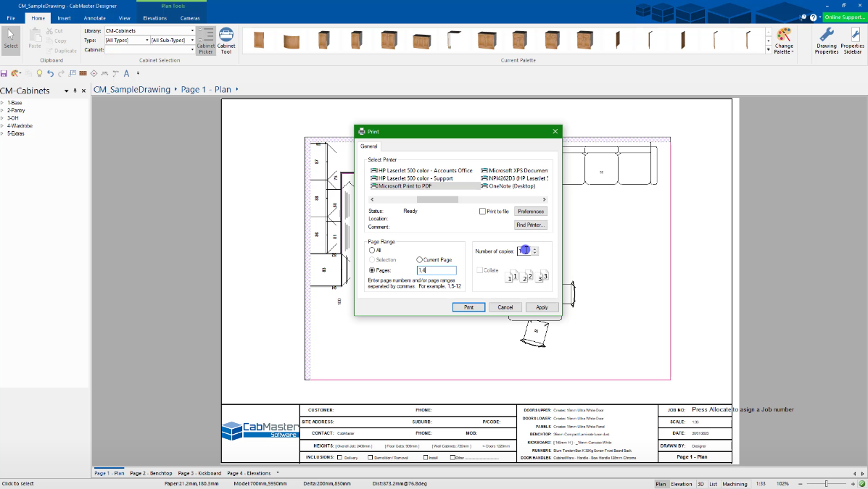Viewport: 868px width, 489px height.
Task: Click the purple Save icon in quick toolbar
Action: coord(4,73)
